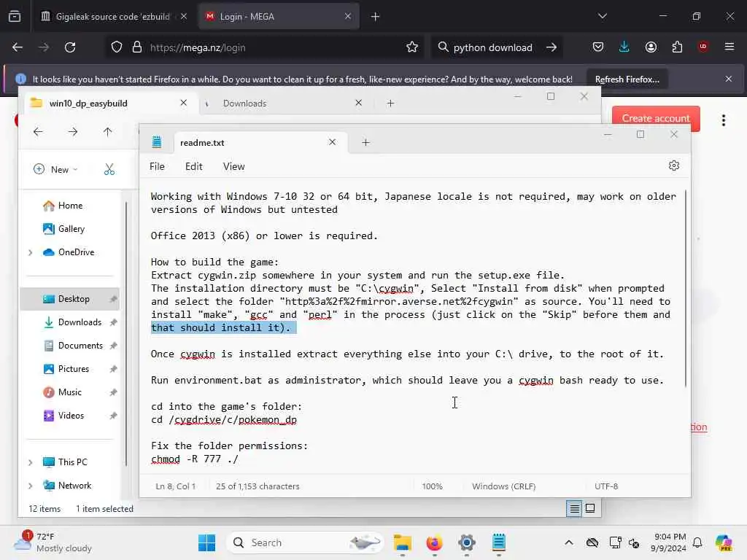This screenshot has width=747, height=560.
Task: Open Gallery in Explorer sidebar
Action: [x=71, y=229]
